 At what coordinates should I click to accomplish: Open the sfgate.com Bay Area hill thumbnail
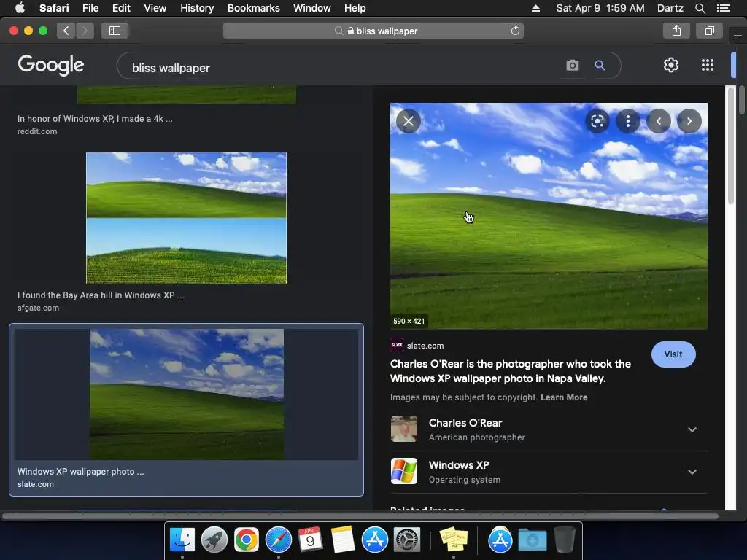pyautogui.click(x=186, y=217)
